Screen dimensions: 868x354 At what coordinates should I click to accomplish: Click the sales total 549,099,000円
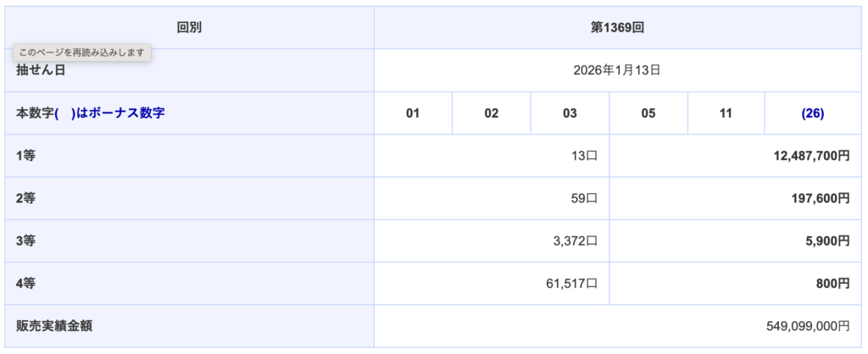(807, 326)
